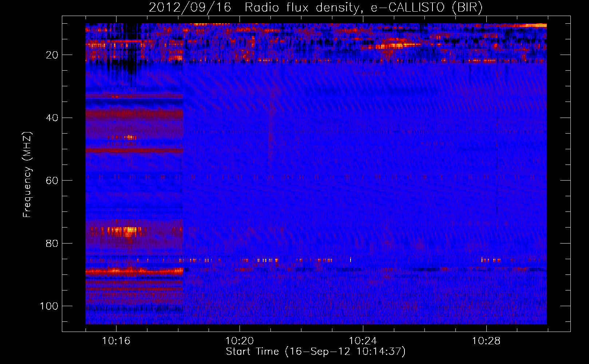Click the 80 MHz frequency tick label

52,244
